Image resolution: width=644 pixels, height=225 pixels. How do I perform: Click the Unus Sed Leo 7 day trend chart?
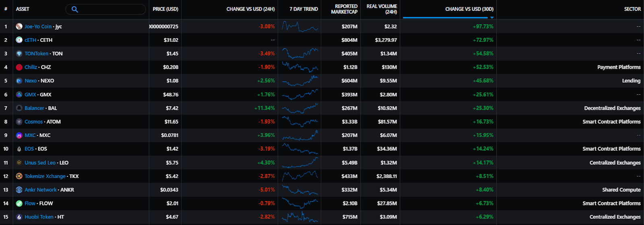click(x=300, y=163)
